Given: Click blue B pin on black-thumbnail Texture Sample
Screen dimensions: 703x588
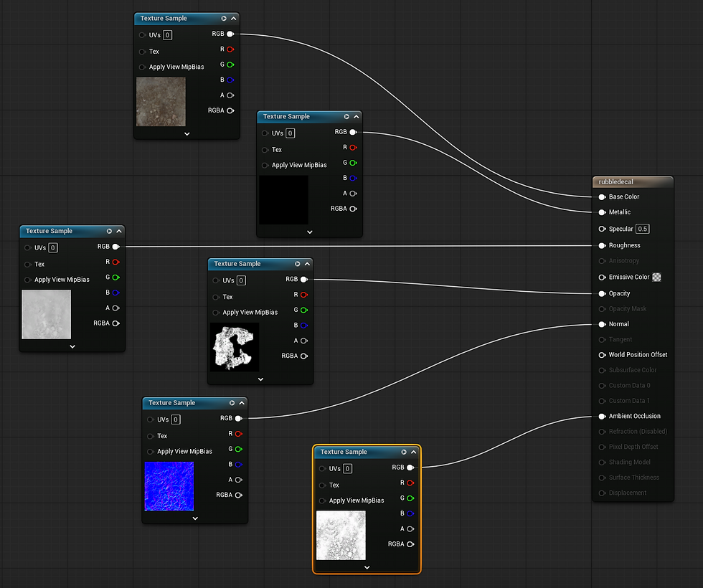Looking at the screenshot, I should [x=353, y=178].
